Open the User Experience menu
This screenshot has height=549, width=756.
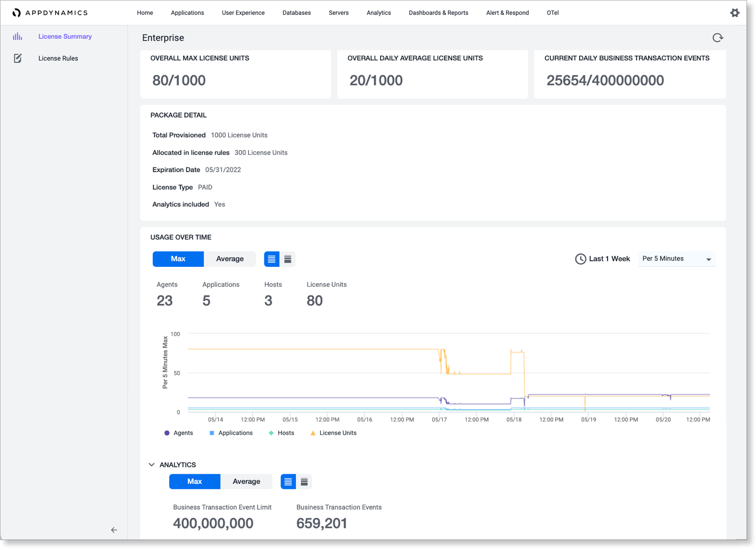tap(243, 13)
